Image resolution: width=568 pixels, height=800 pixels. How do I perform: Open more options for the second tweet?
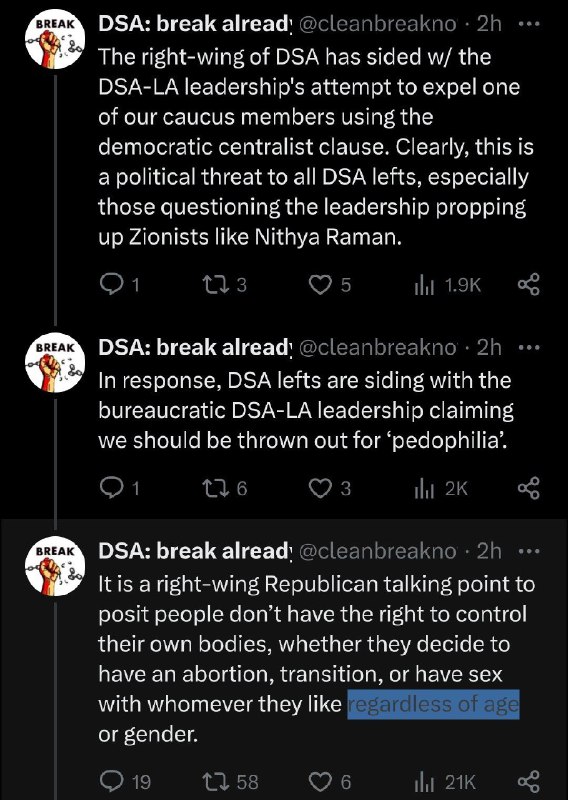point(529,347)
